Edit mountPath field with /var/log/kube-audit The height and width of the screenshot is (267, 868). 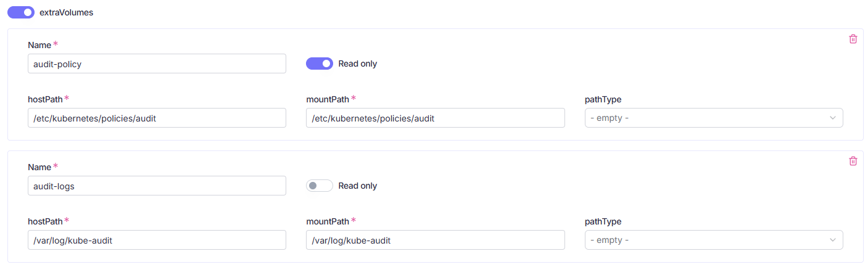click(436, 240)
